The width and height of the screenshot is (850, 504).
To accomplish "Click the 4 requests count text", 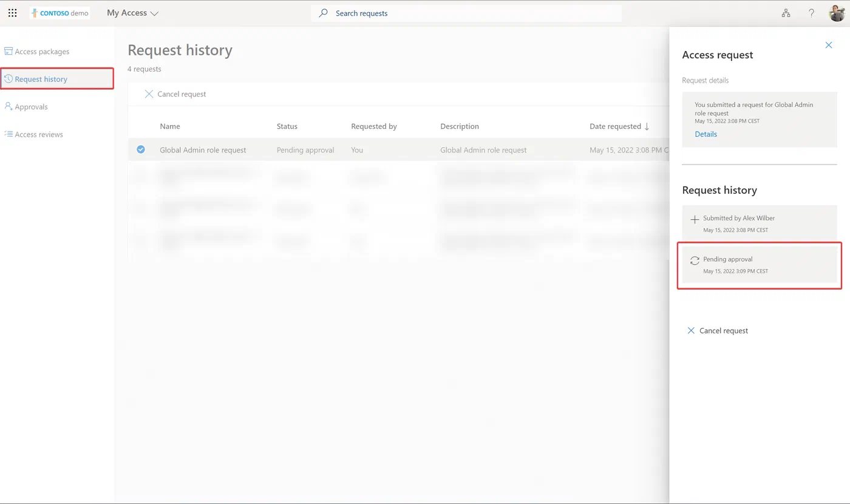I will coord(144,69).
